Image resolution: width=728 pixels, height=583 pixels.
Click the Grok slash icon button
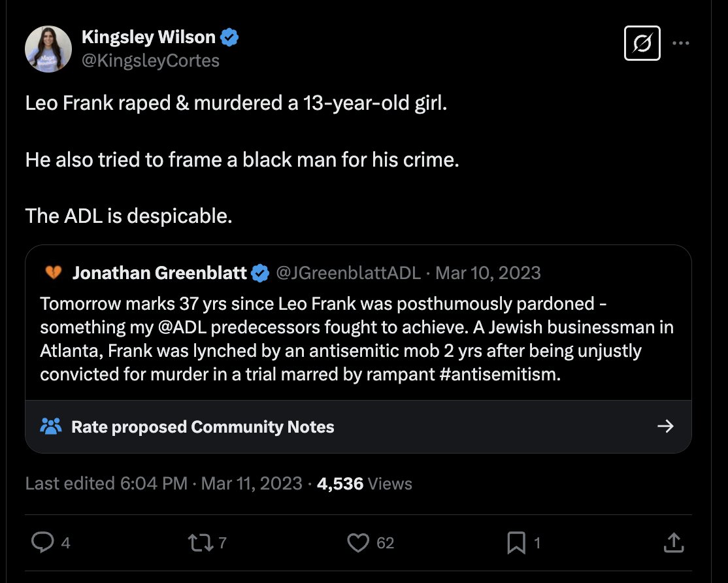642,44
